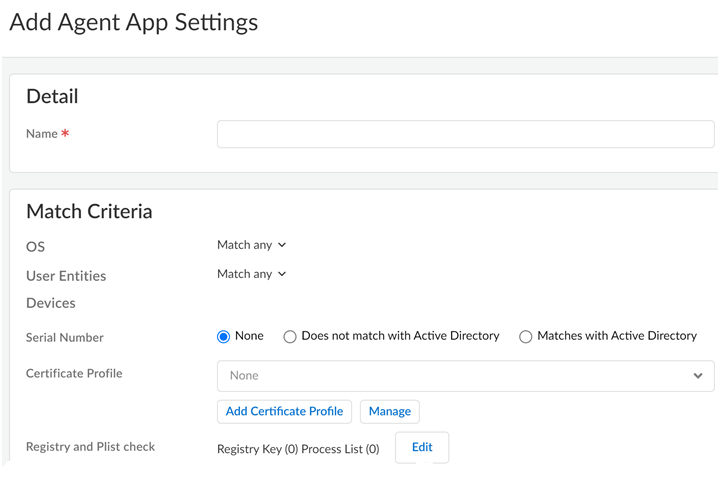Click the Name text input field
The height and width of the screenshot is (487, 720).
pyautogui.click(x=465, y=134)
